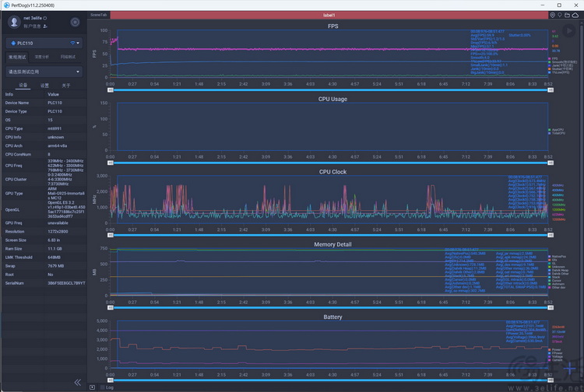Click the NativePss legend in Memory Detail
Screen dimensions: 584x392
click(x=558, y=257)
